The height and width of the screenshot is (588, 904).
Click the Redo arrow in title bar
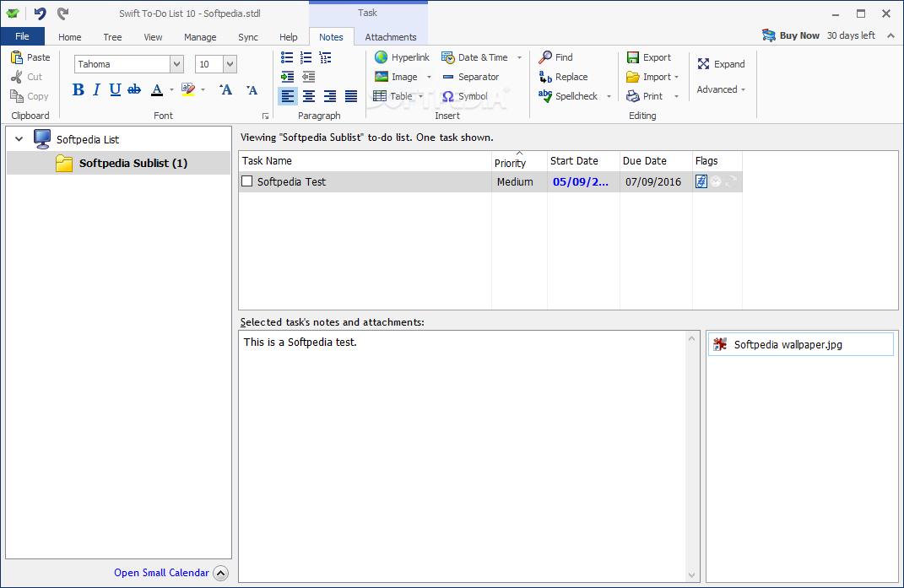click(x=62, y=13)
